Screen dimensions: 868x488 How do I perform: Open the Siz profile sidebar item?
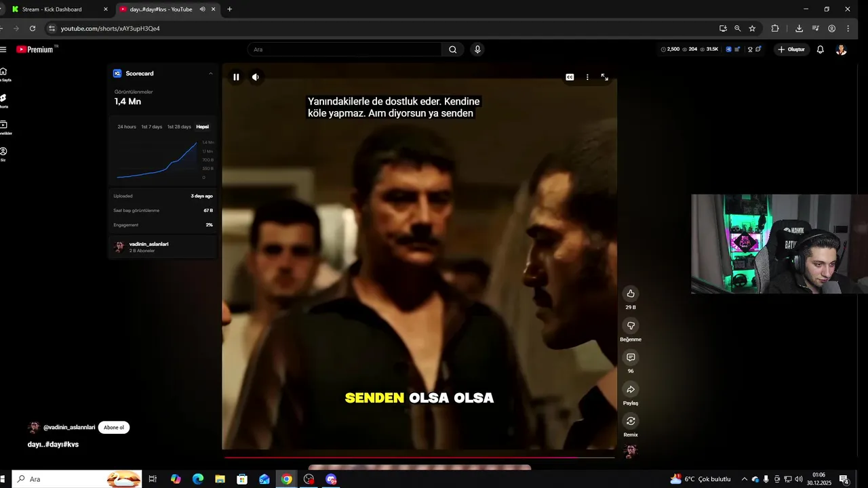point(3,154)
